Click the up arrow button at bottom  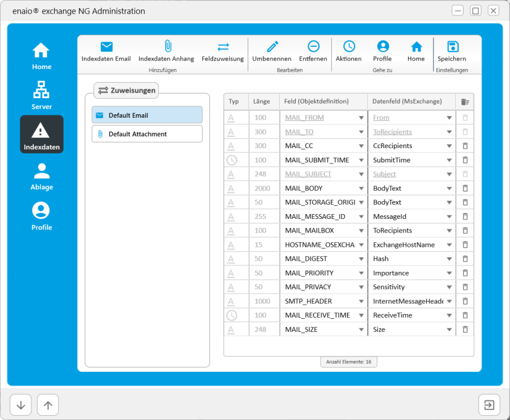click(x=48, y=405)
